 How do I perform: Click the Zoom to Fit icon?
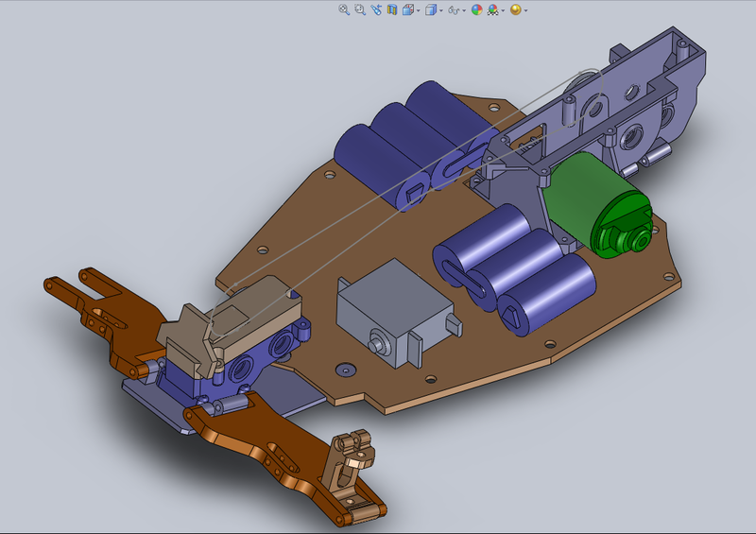(x=344, y=9)
